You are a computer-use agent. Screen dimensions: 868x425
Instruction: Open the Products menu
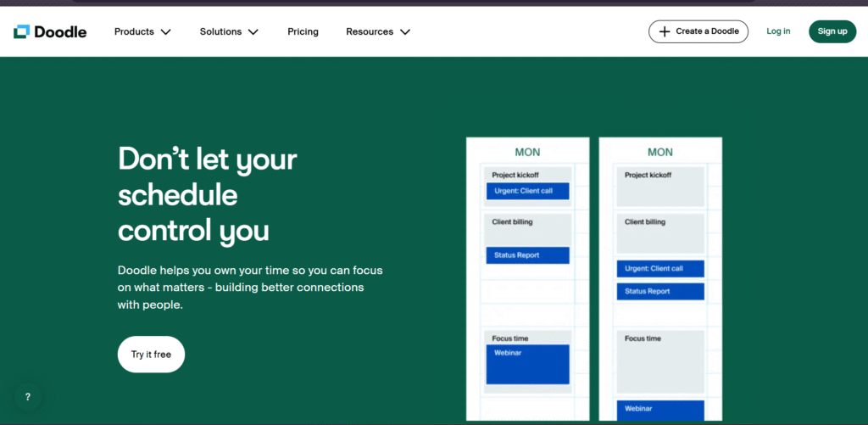(x=142, y=31)
